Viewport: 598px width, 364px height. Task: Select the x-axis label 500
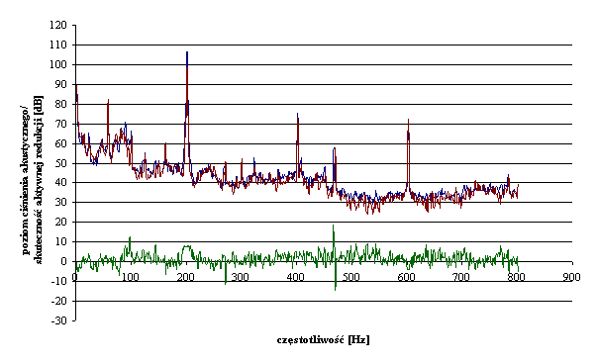350,277
